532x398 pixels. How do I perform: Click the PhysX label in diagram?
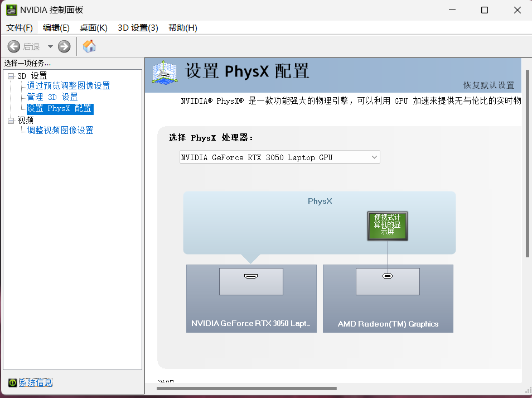click(320, 201)
